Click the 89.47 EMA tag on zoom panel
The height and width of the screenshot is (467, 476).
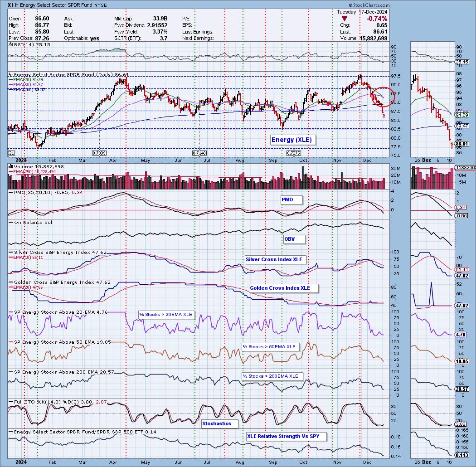coord(462,126)
